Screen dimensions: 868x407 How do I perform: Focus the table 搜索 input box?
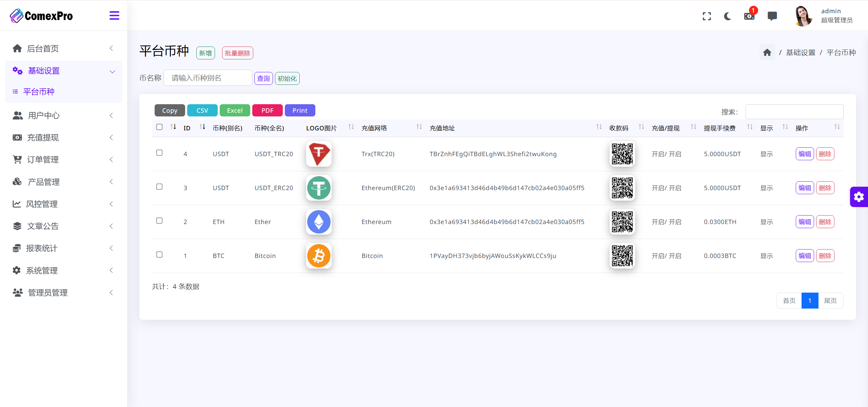pos(794,112)
